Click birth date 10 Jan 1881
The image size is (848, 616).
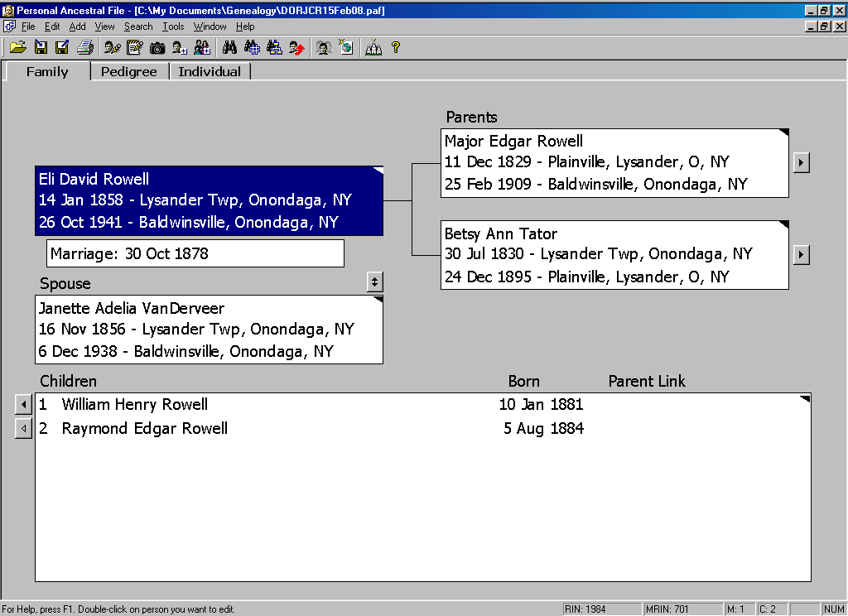click(x=541, y=405)
